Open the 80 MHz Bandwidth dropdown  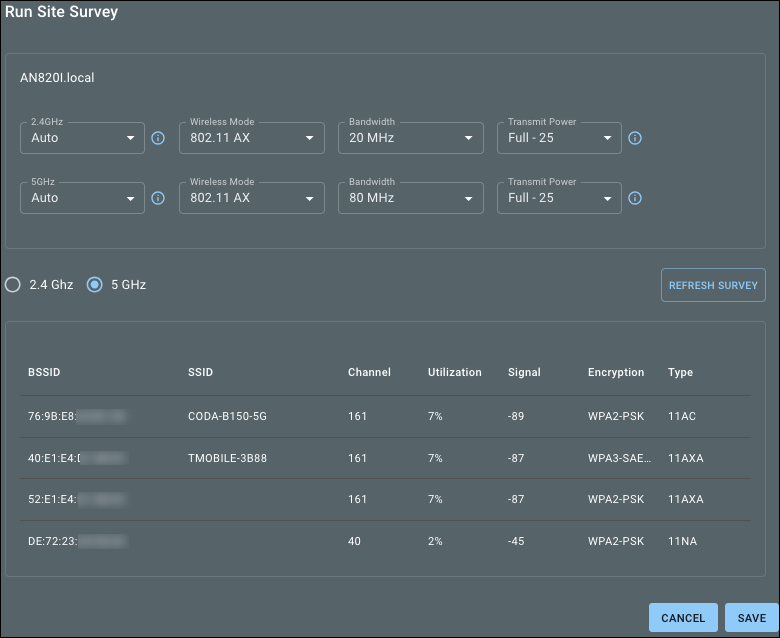[411, 198]
